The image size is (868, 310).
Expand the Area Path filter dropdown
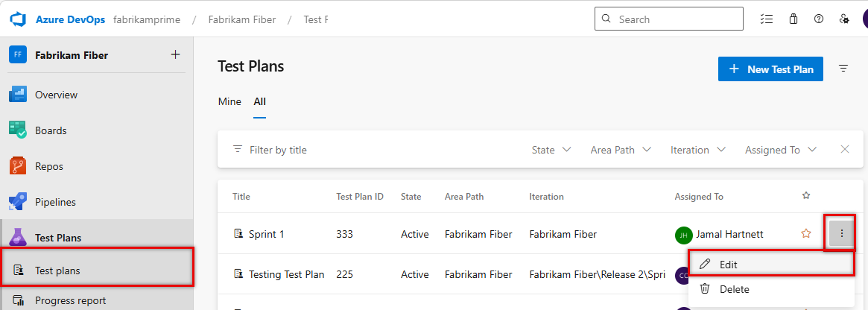coord(621,150)
